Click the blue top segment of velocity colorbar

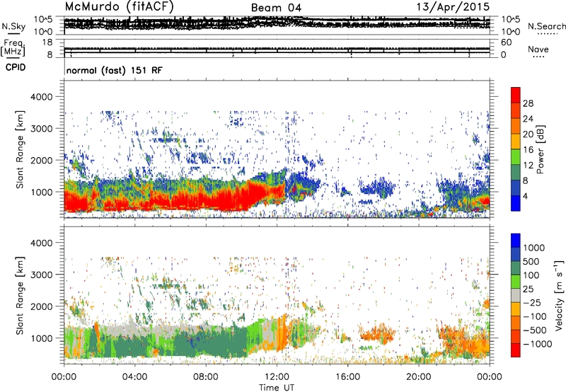pos(516,241)
